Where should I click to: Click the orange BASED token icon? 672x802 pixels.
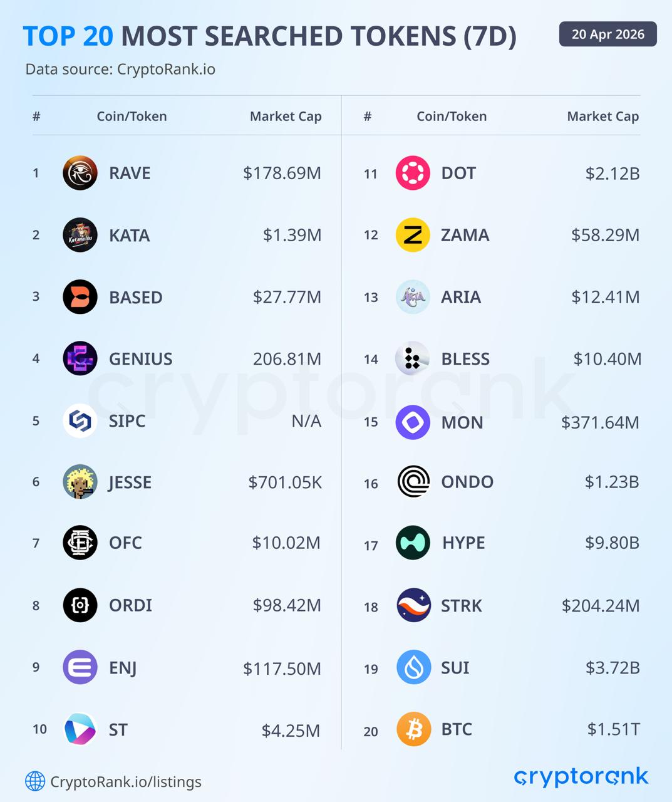(80, 297)
